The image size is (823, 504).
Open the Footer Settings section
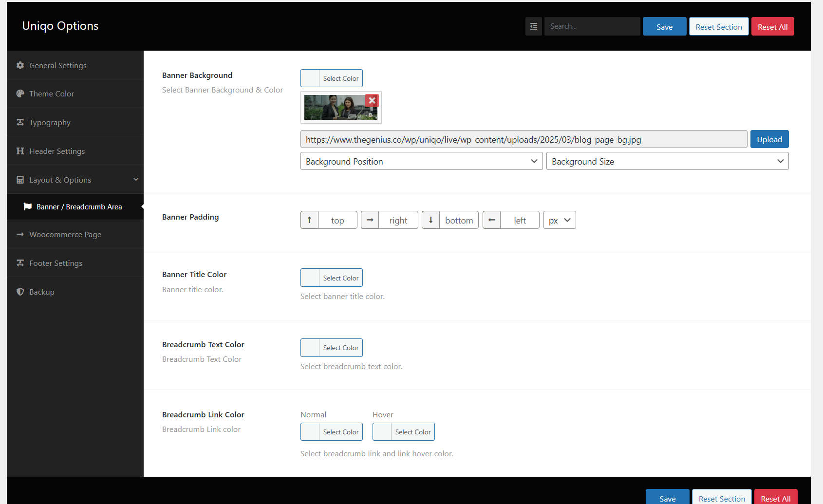pyautogui.click(x=56, y=263)
